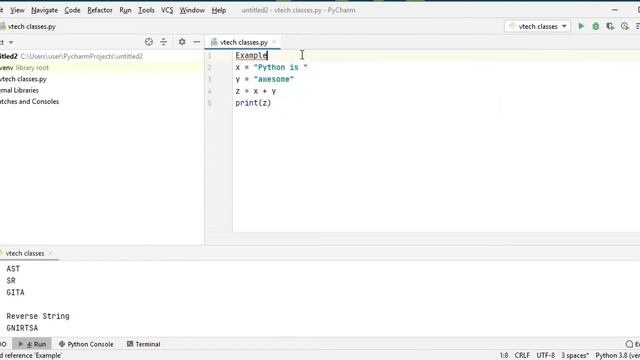This screenshot has height=360, width=640.
Task: Run with coverage icon
Action: (610, 26)
